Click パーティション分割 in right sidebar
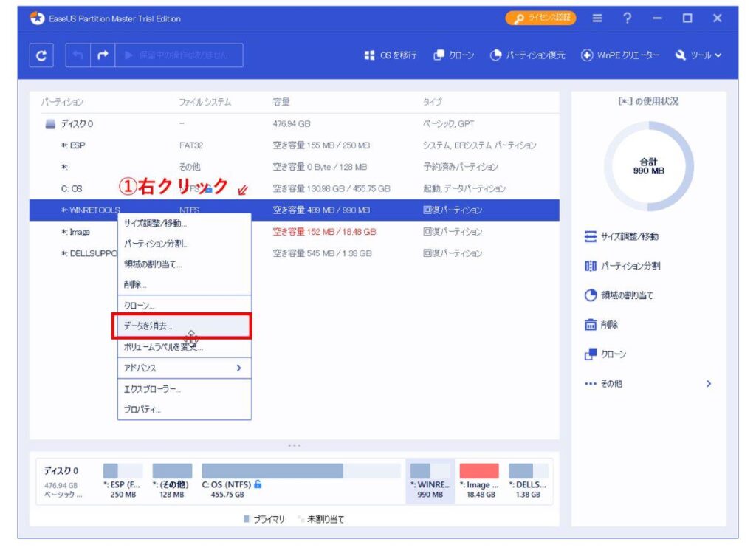 tap(622, 266)
